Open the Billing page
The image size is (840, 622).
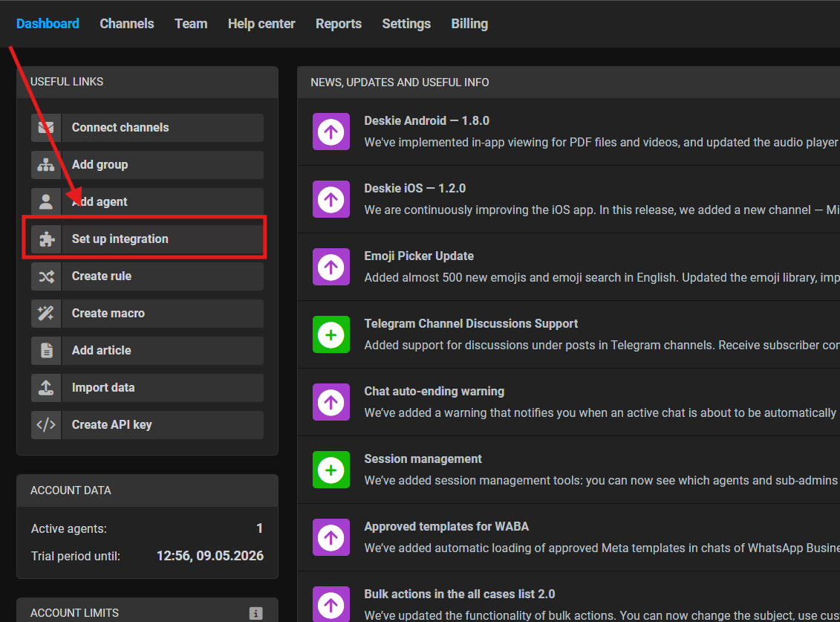pos(469,24)
